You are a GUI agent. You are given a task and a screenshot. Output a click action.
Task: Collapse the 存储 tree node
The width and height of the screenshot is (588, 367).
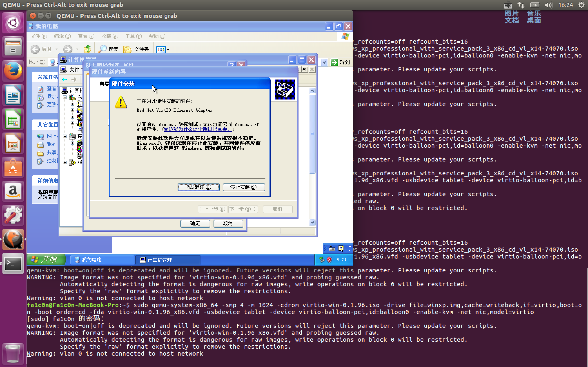65,136
